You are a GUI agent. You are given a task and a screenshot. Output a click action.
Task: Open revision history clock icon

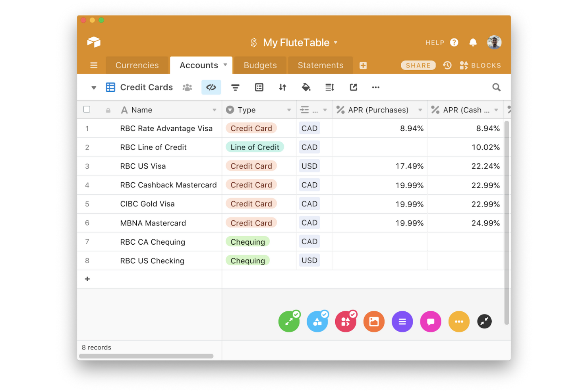point(447,65)
